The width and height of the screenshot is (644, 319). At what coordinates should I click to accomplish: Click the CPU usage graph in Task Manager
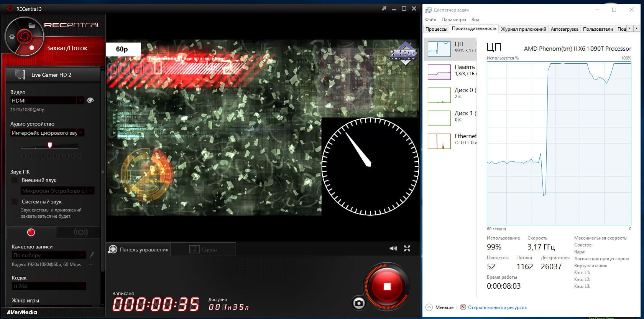pos(559,144)
